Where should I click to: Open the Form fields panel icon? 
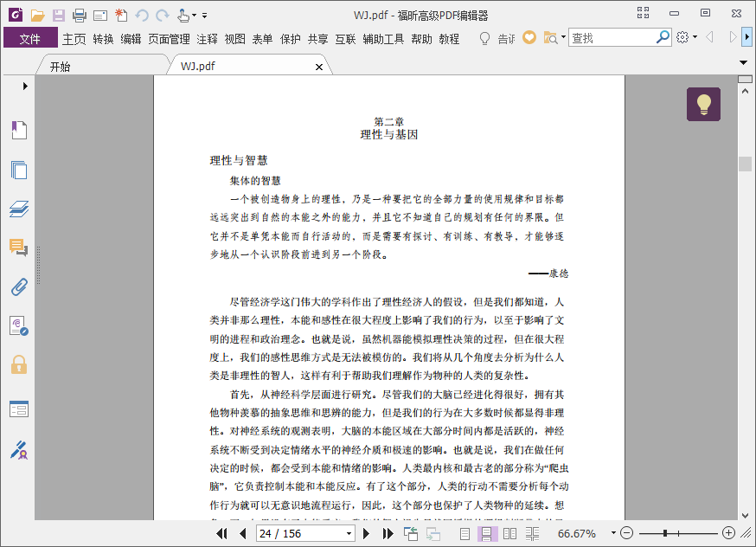coord(19,409)
